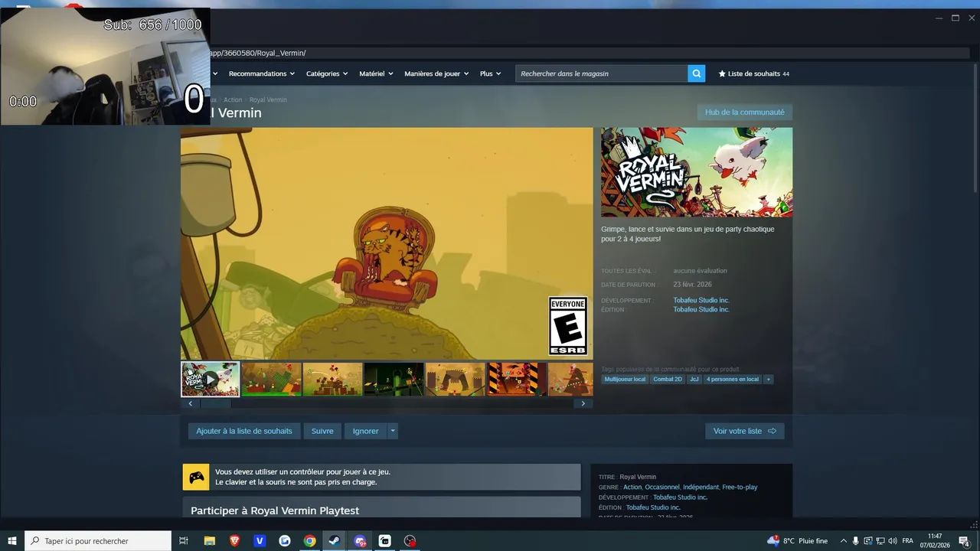Select the Multijoueur local tag
Screen dimensions: 980x551
click(x=625, y=379)
